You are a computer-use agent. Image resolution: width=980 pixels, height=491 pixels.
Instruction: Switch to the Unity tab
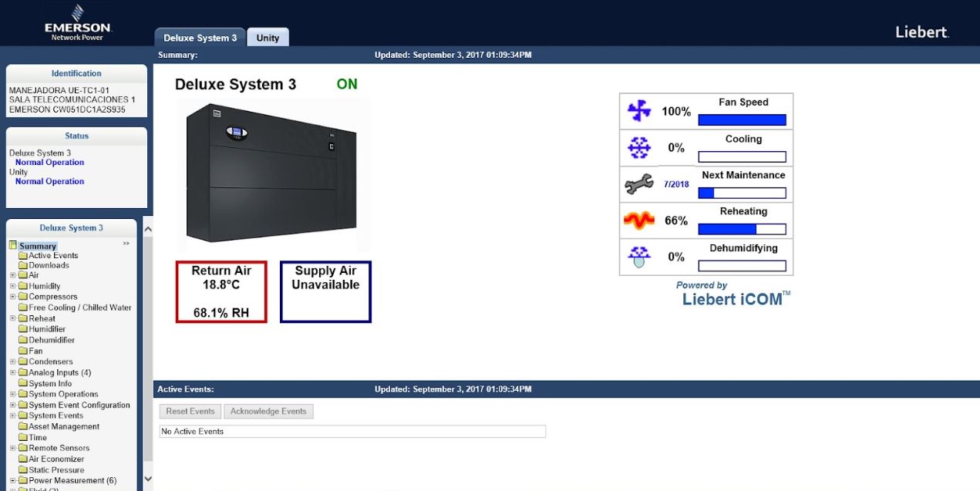pos(268,38)
